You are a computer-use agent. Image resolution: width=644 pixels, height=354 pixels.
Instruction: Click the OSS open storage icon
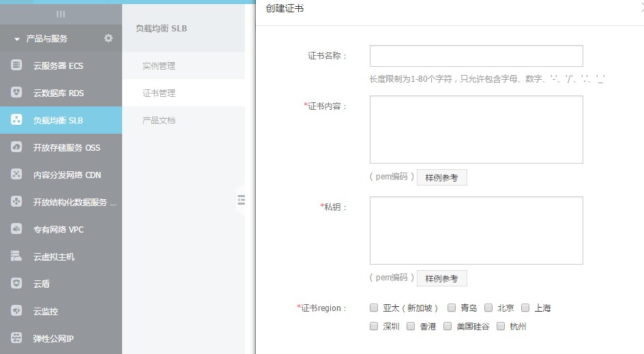click(16, 147)
